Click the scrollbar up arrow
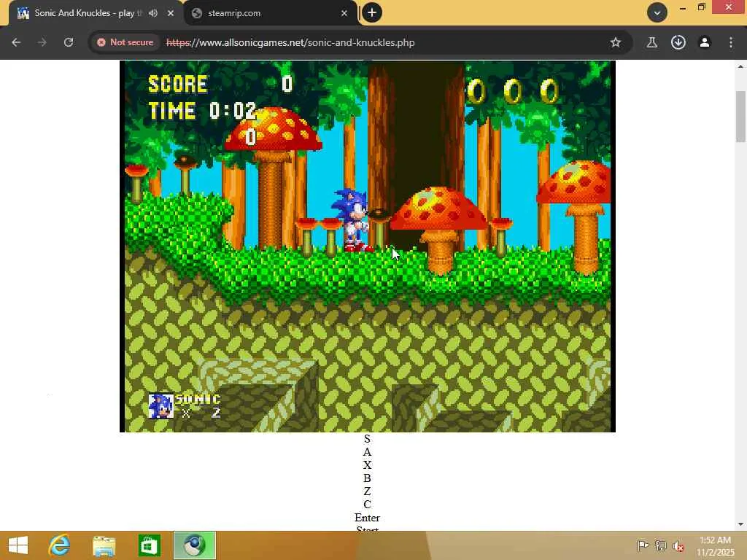The width and height of the screenshot is (747, 560). point(740,66)
